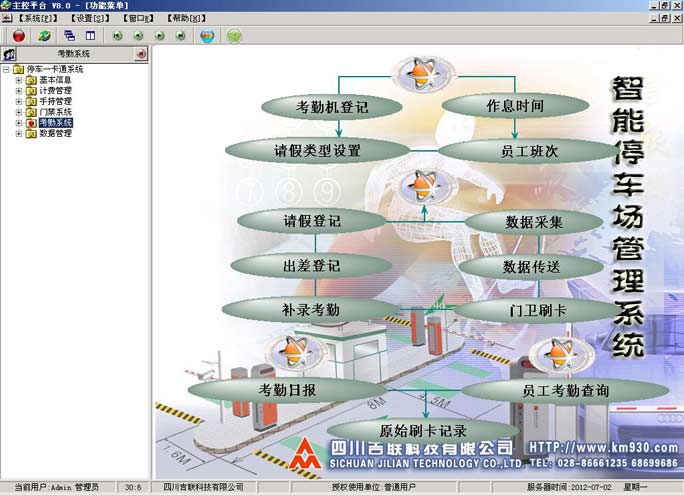Viewport: 684px width, 496px height.
Task: Select 门禁系统 in the tree
Action: (55, 112)
